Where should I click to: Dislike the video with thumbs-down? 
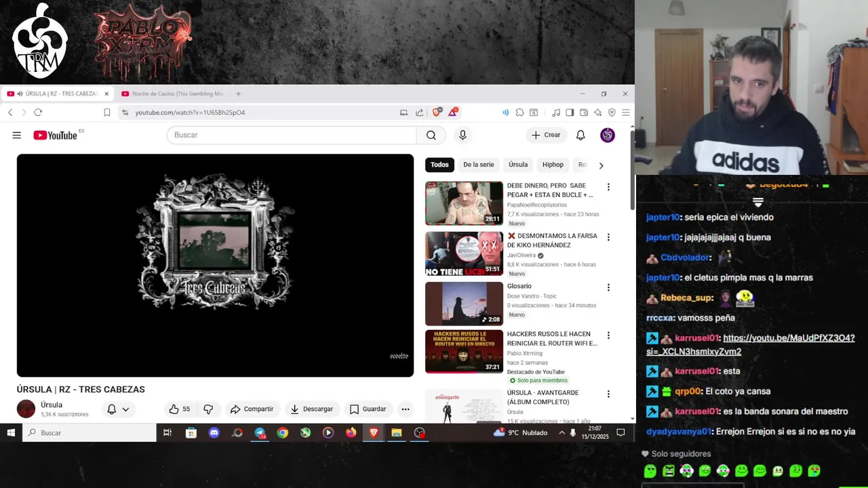(208, 409)
